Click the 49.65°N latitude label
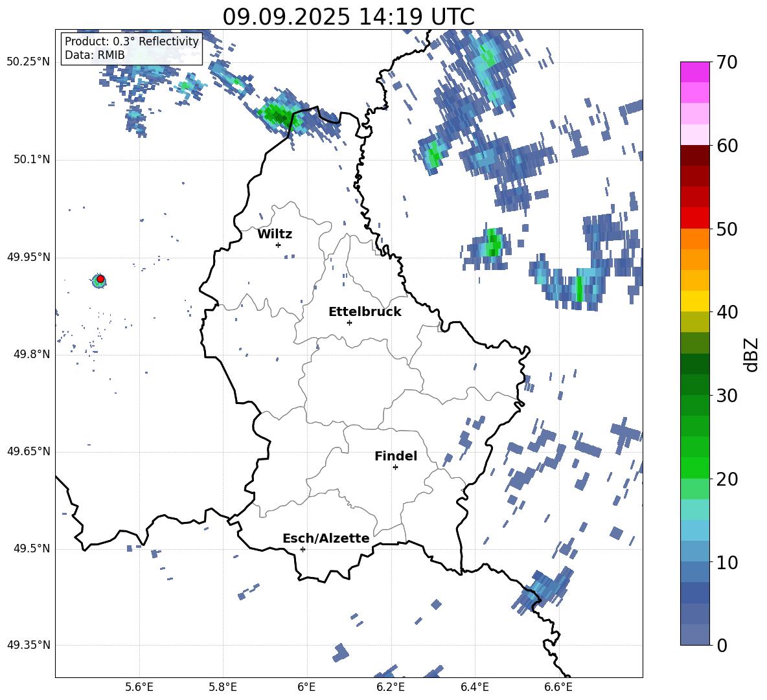 point(29,451)
